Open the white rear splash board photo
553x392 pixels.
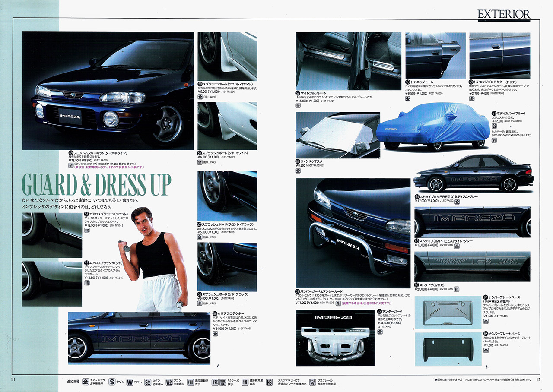click(227, 126)
